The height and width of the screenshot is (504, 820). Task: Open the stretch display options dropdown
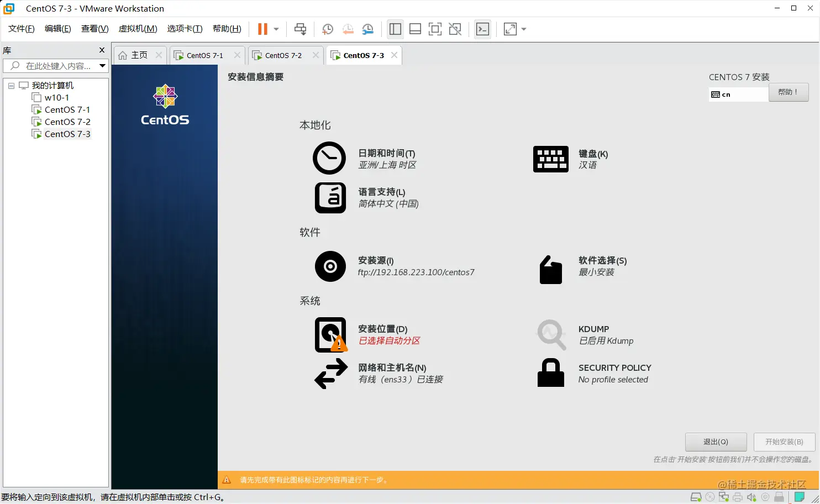click(x=524, y=29)
